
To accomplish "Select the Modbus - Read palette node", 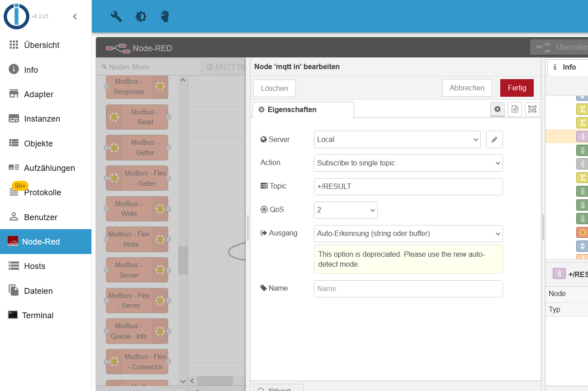I will pyautogui.click(x=137, y=117).
